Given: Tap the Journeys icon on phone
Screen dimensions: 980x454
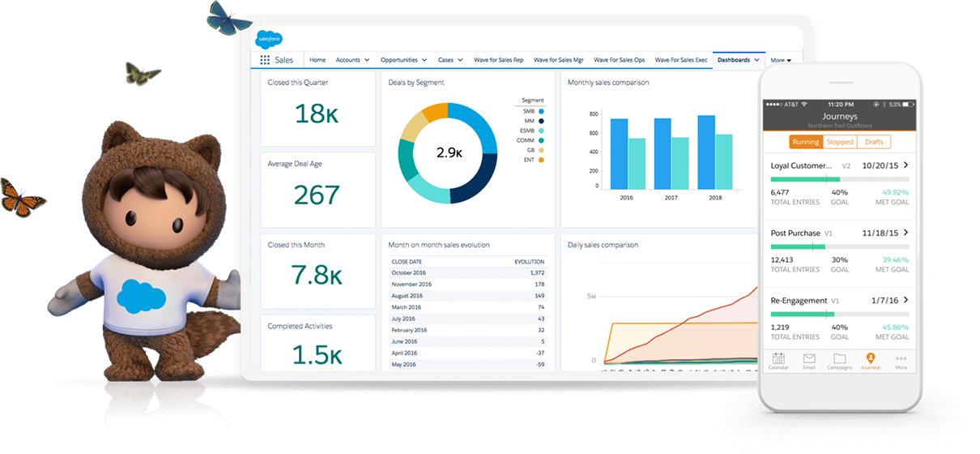Looking at the screenshot, I should coord(871,359).
